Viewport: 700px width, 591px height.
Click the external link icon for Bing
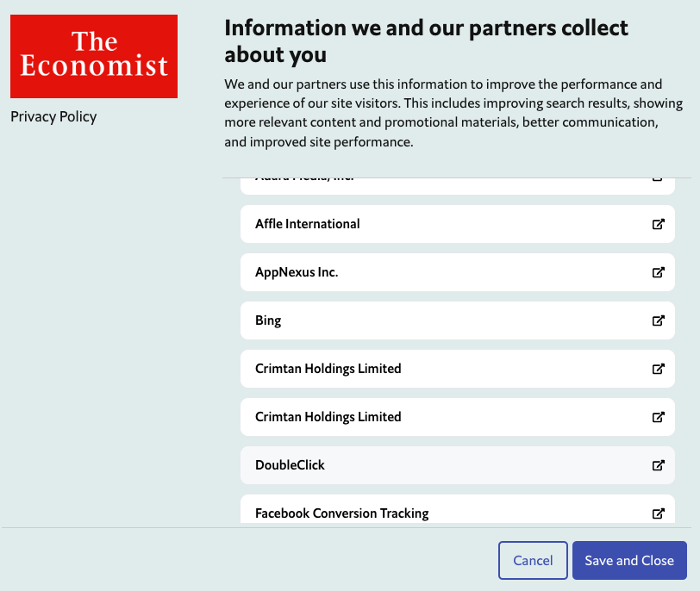tap(658, 320)
